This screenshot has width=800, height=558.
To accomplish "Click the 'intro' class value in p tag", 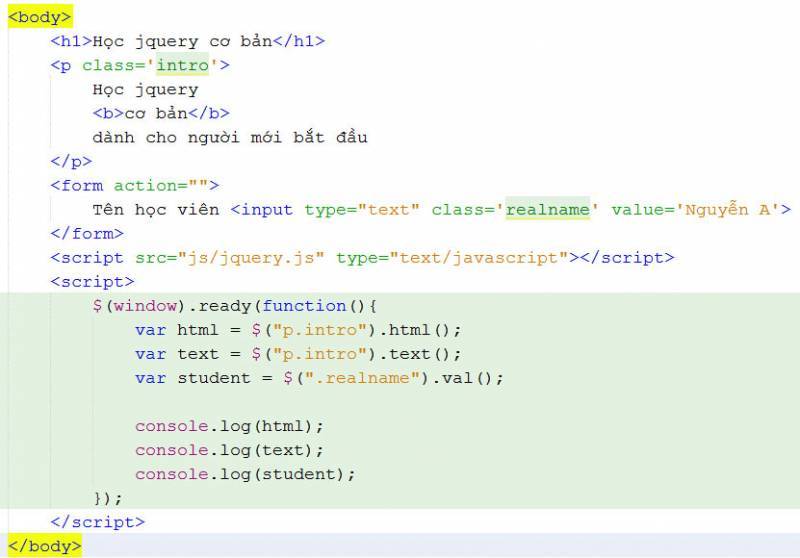I will pos(182,65).
